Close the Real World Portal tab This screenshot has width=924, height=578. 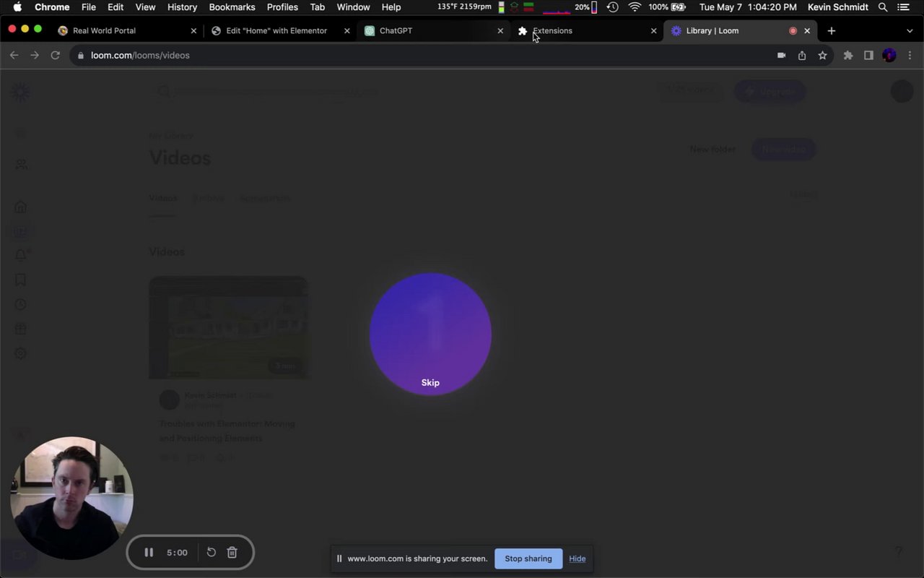(193, 31)
